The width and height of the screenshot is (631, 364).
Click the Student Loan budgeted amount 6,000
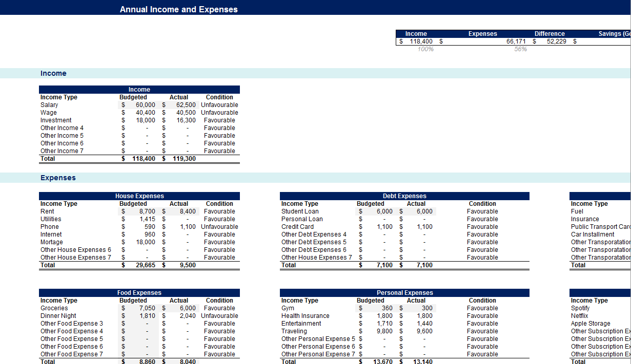click(x=384, y=211)
